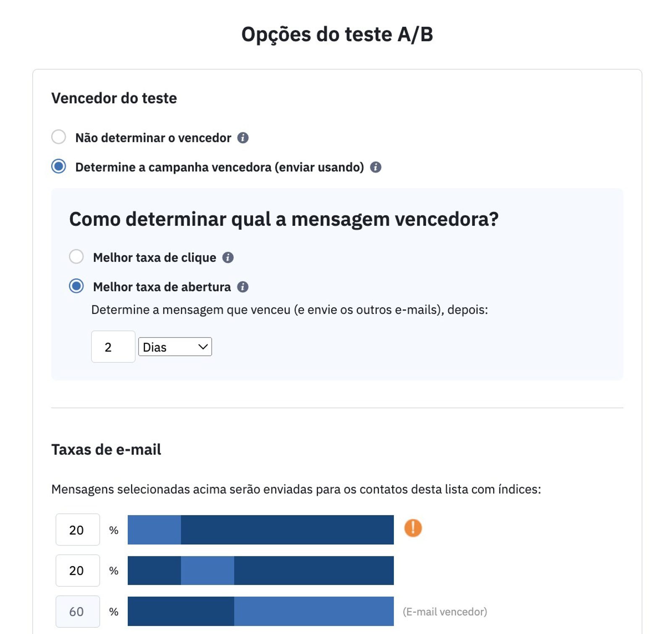Focus the second 20% rate input field
Viewport: 672px width, 634px height.
click(x=78, y=570)
